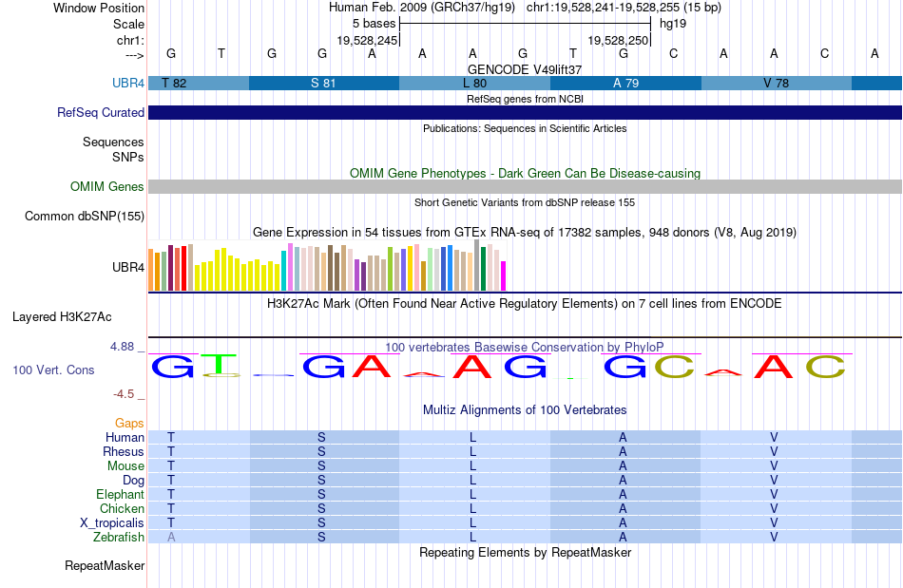
Task: Open the RefSeq Curated track label
Action: coord(100,112)
